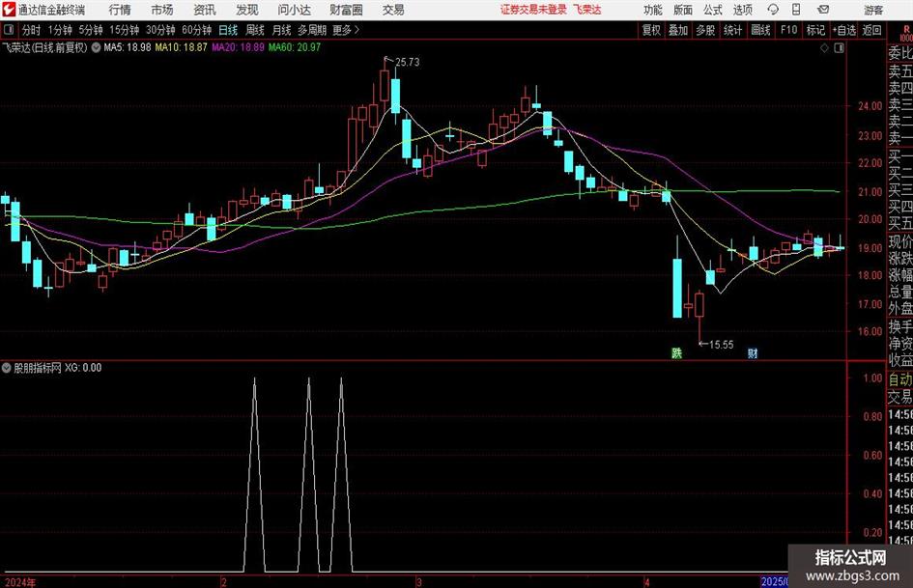
Task: Click the 统计 statistics button
Action: coord(732,30)
